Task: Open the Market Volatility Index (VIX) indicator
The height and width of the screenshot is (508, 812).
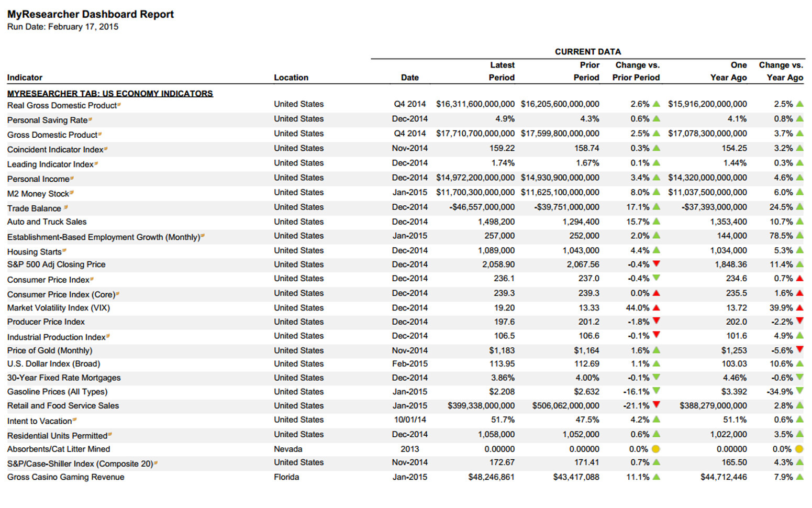Action: click(59, 308)
